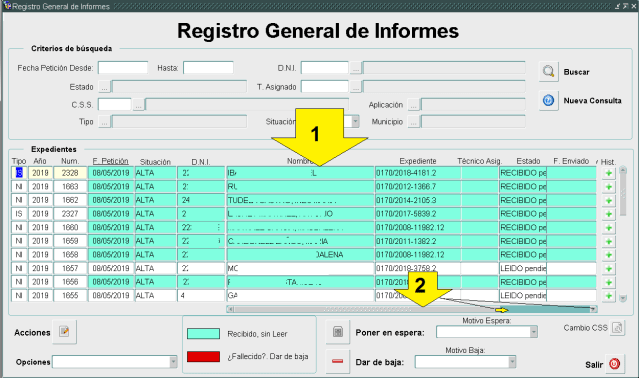Open history plus for row 1657

point(608,269)
